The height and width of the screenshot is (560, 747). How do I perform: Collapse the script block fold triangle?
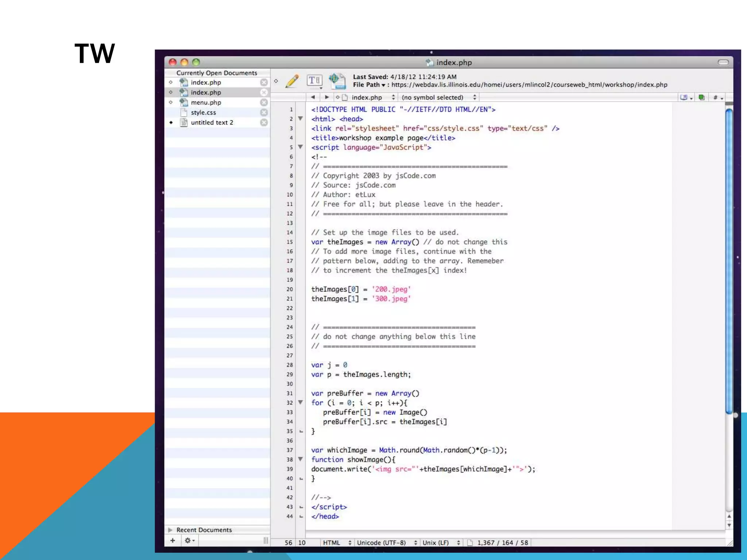pos(301,147)
